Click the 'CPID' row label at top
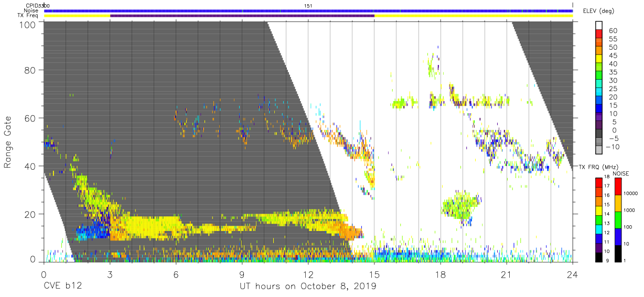Image resolution: width=644 pixels, height=297 pixels. pos(31,5)
